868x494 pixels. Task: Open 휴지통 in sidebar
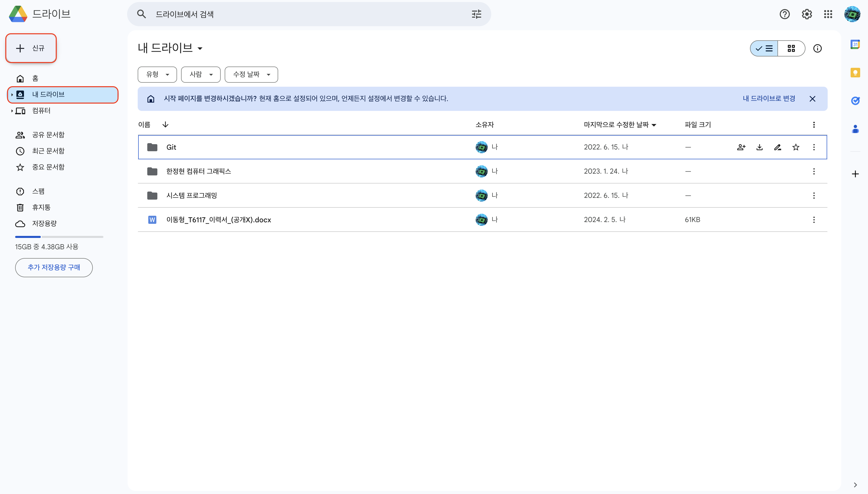tap(41, 207)
